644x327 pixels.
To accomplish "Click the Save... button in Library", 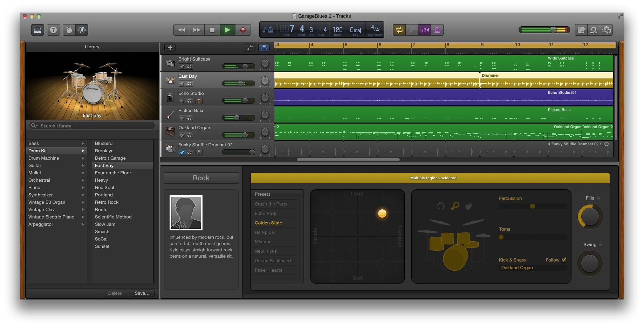I will coord(142,293).
